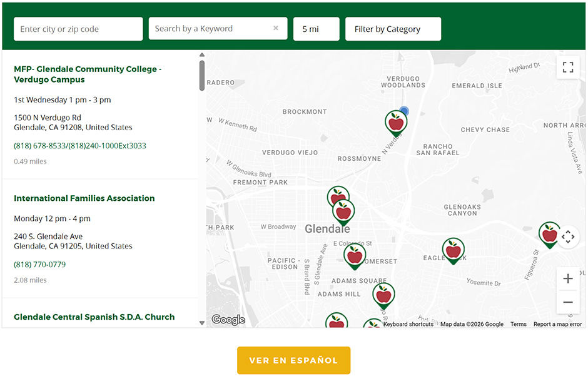Zoom out of the map
588x376 pixels.
click(568, 302)
